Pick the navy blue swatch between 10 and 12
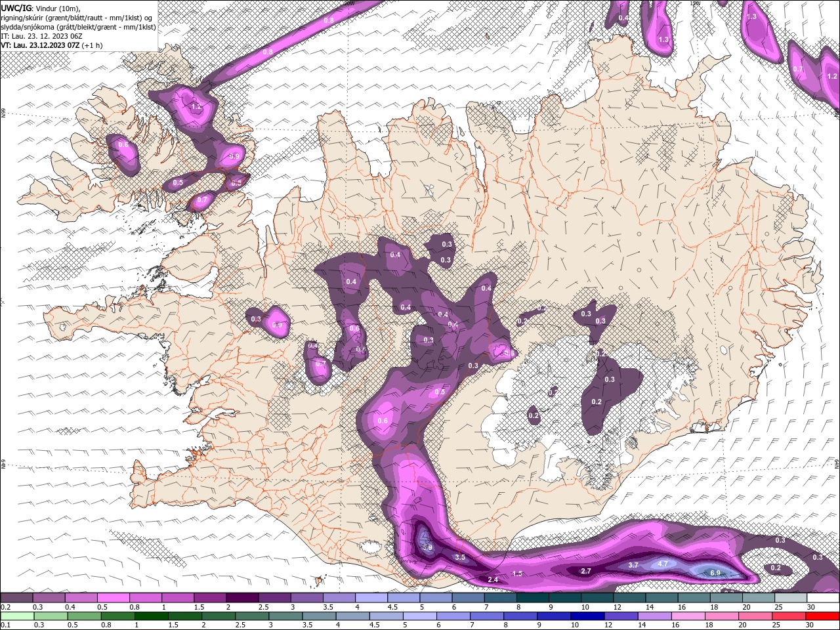Image resolution: width=840 pixels, height=630 pixels. point(587,616)
